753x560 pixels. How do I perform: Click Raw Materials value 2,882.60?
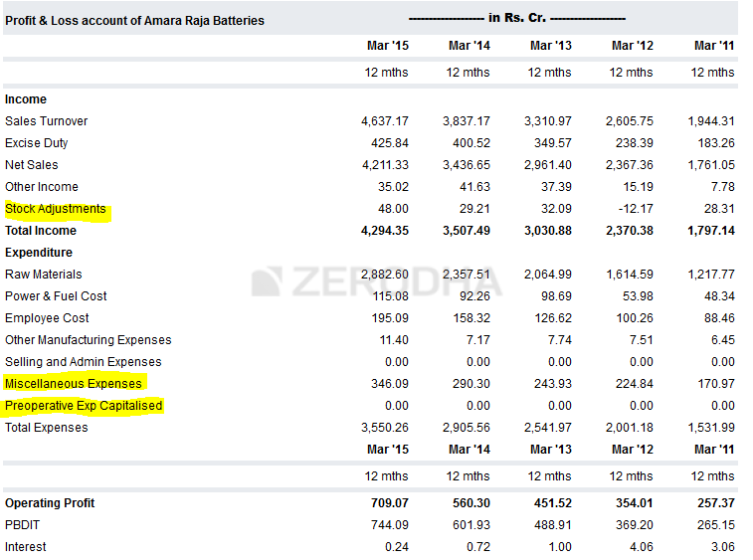pos(385,275)
